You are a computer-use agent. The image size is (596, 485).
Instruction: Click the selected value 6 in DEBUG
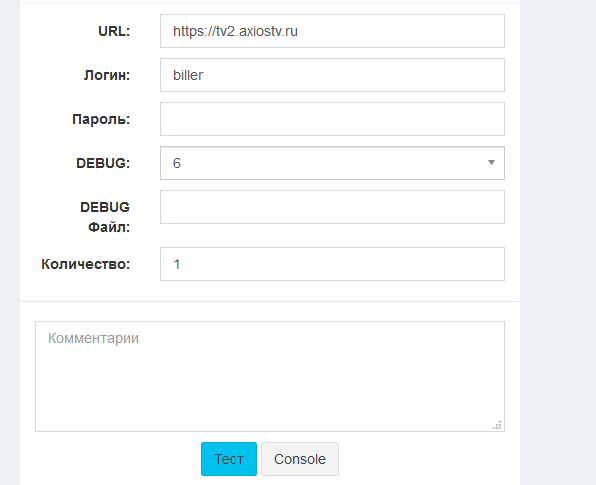[x=177, y=163]
